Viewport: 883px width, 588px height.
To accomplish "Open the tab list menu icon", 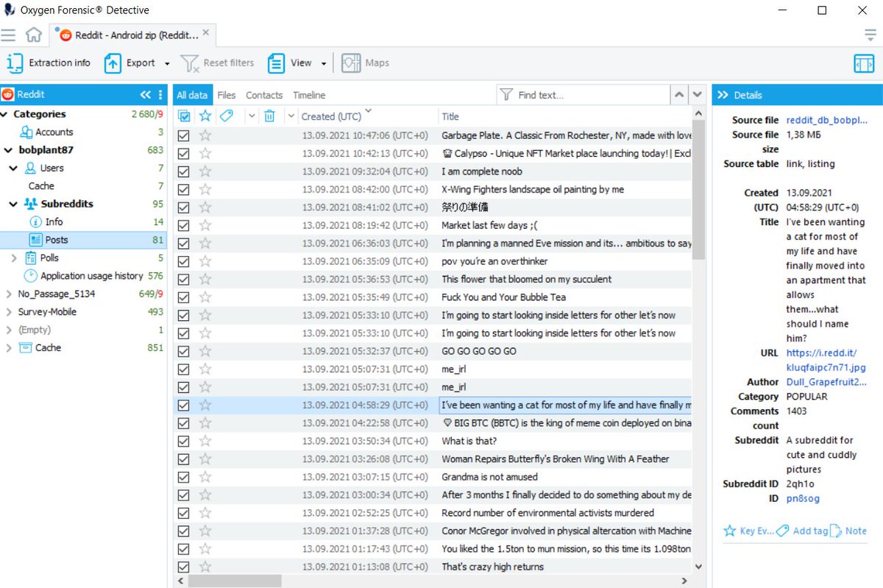I will coord(870,35).
